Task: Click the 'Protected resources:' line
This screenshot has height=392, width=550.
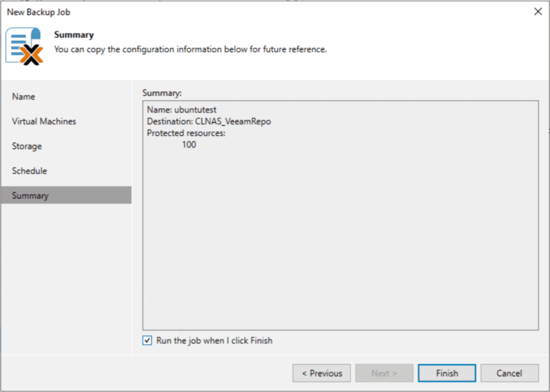Action: [186, 133]
